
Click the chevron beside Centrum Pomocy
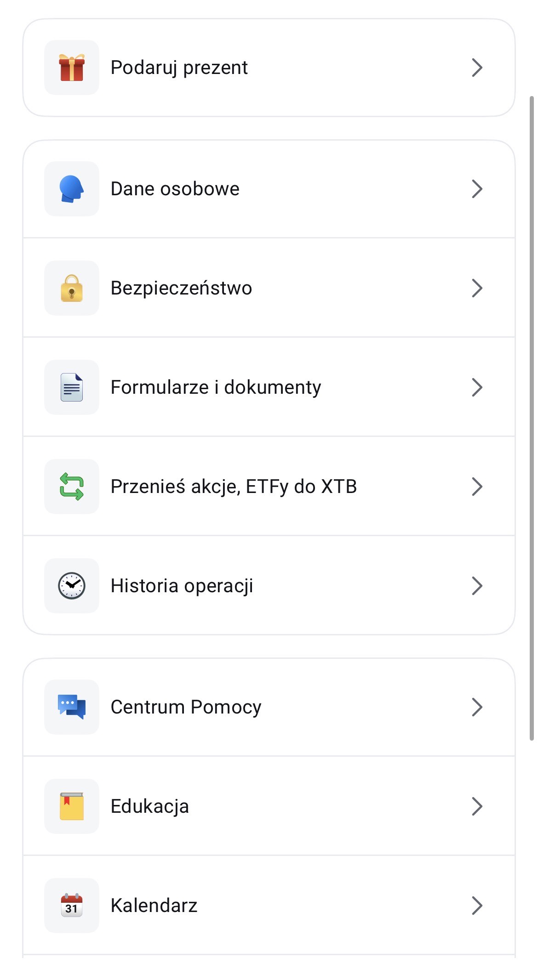(477, 707)
